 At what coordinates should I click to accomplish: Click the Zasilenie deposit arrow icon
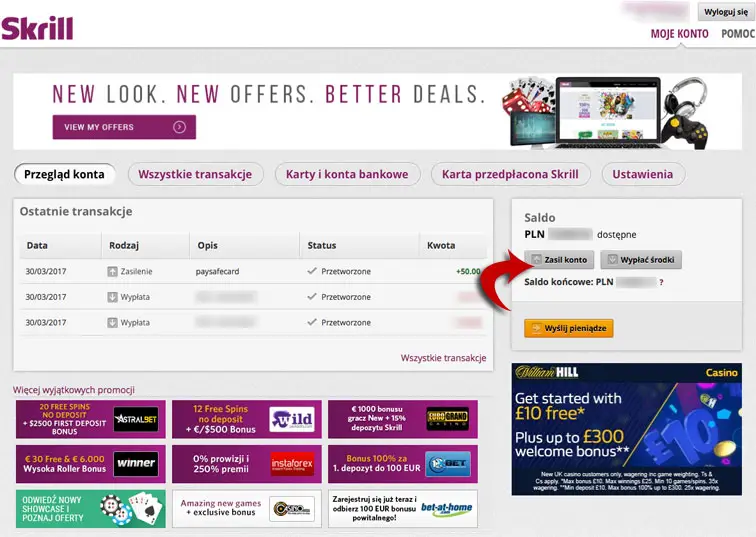112,272
